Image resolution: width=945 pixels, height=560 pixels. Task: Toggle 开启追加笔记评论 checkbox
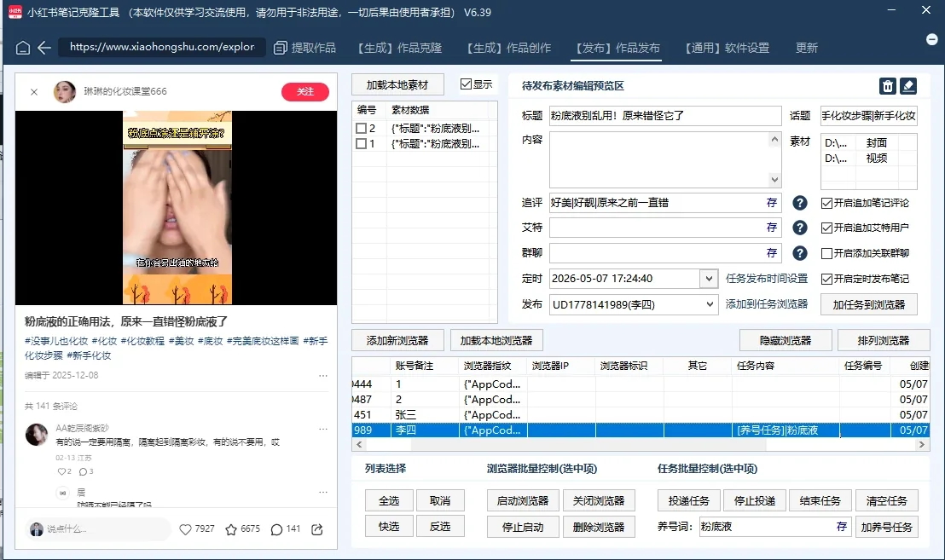click(827, 203)
